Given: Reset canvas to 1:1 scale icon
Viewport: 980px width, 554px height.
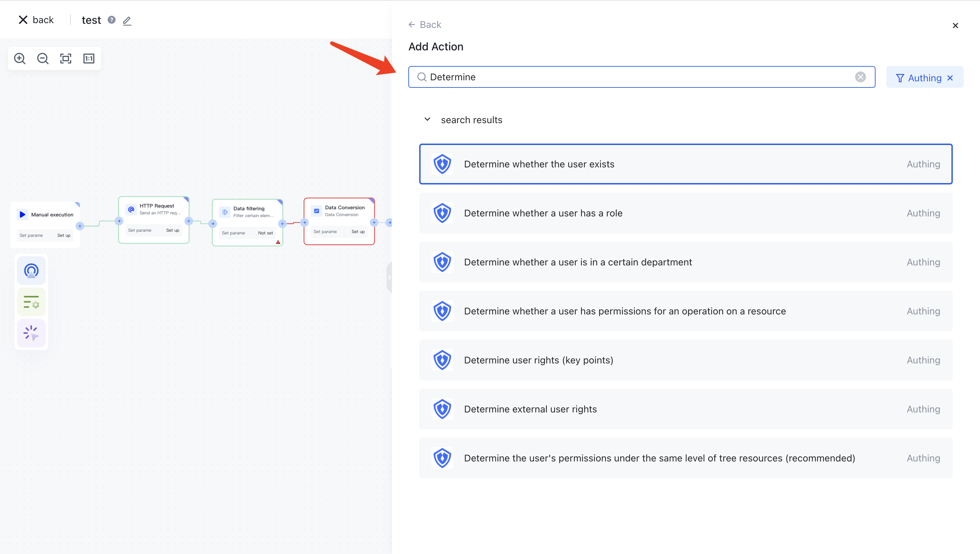Looking at the screenshot, I should pos(88,59).
